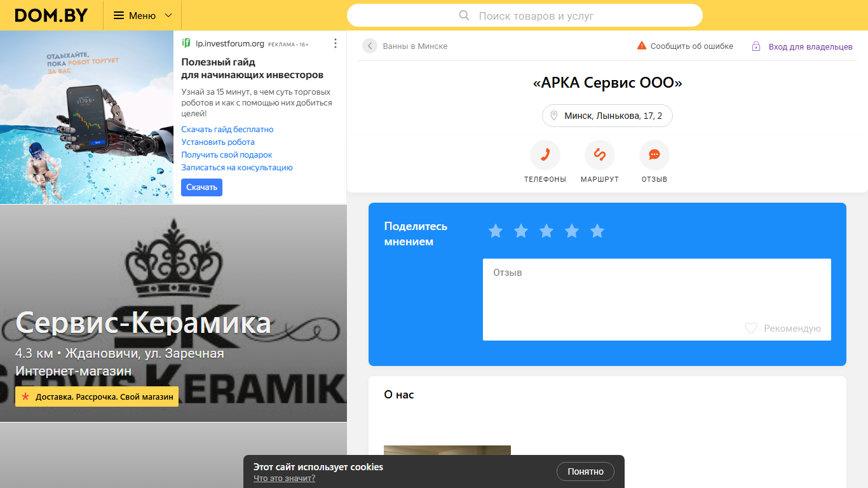Rate one star

(496, 231)
